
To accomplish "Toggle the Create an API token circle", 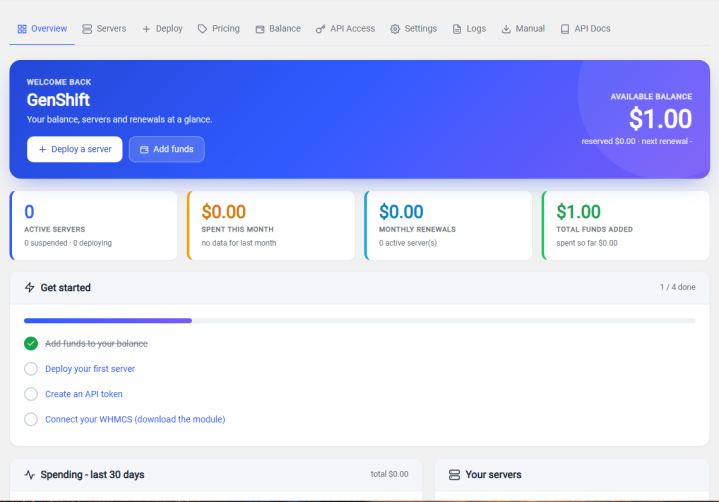I will 31,394.
